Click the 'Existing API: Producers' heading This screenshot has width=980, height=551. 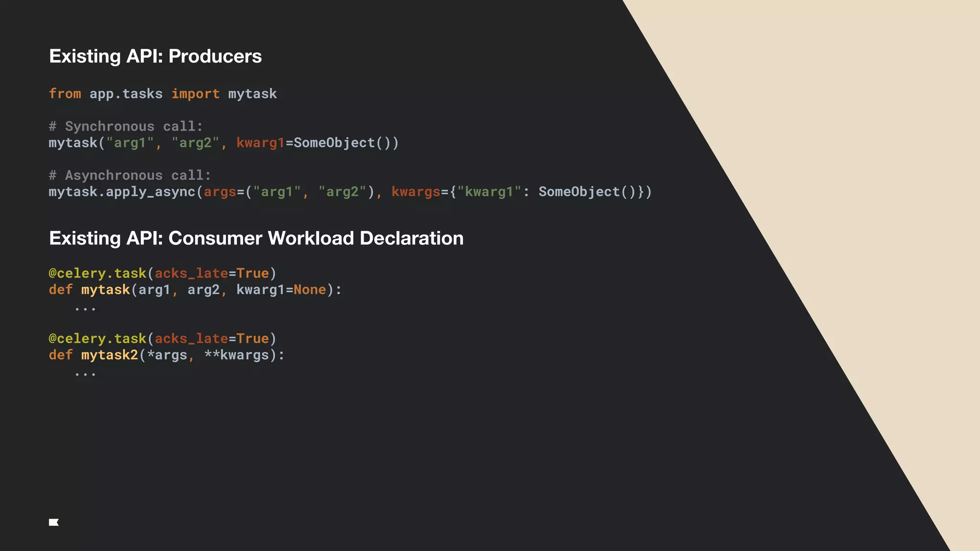click(155, 56)
